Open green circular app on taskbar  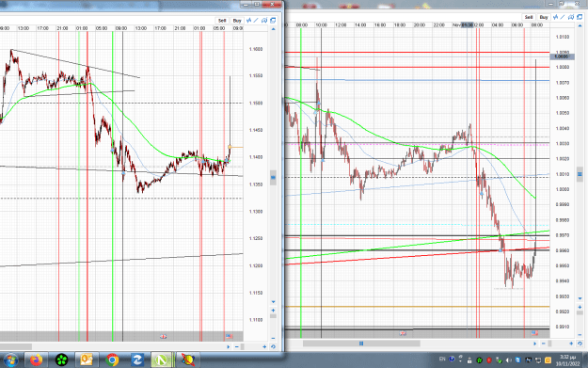coord(61,360)
